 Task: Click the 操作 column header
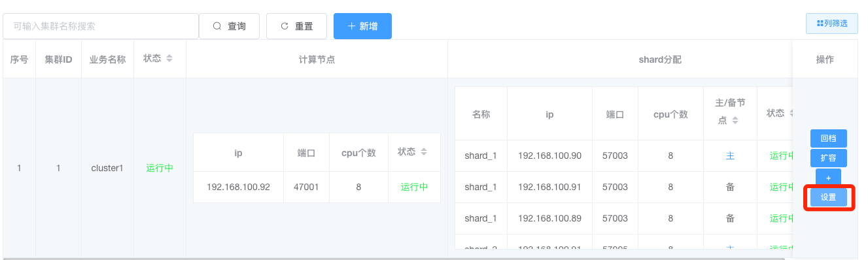click(825, 59)
